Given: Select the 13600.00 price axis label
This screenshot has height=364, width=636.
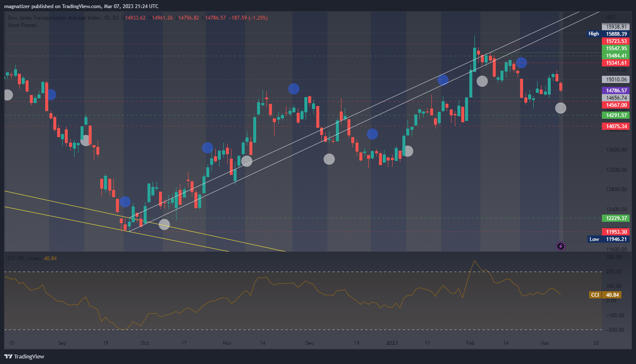Looking at the screenshot, I should tap(617, 150).
